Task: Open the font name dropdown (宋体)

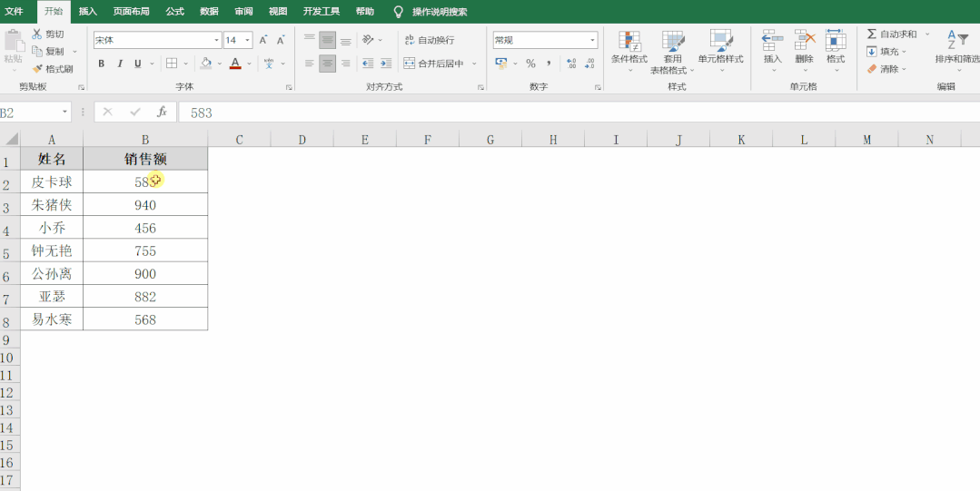Action: (217, 40)
